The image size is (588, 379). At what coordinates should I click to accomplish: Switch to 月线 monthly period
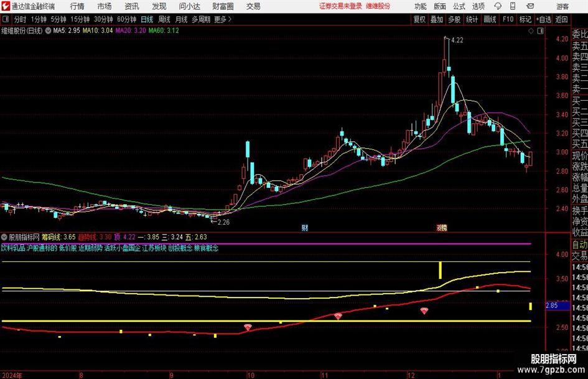click(x=182, y=19)
